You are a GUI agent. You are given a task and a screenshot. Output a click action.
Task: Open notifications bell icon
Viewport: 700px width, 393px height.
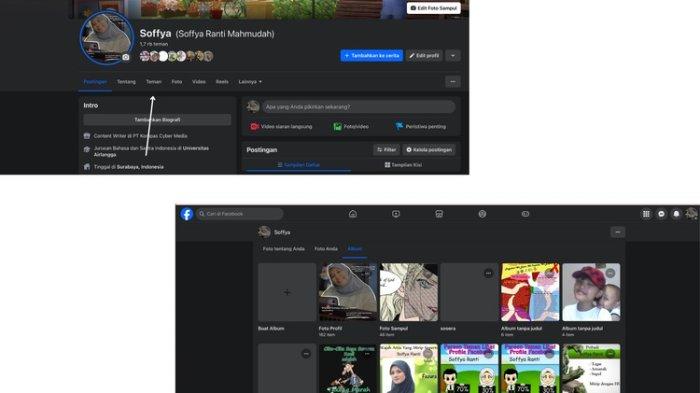click(676, 214)
